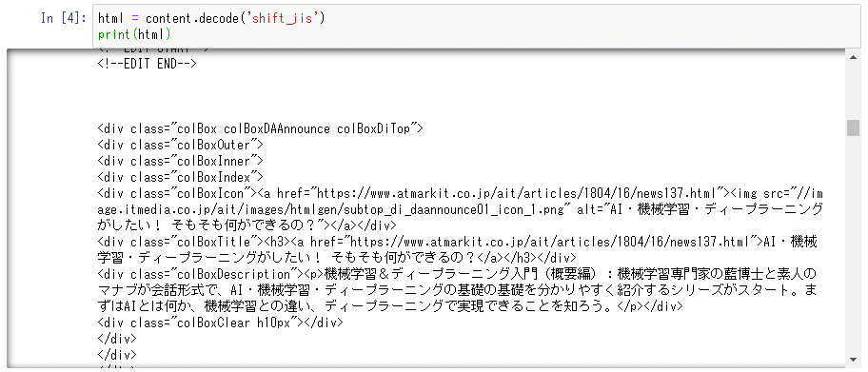Click the colBoxIndex div line

click(180, 177)
